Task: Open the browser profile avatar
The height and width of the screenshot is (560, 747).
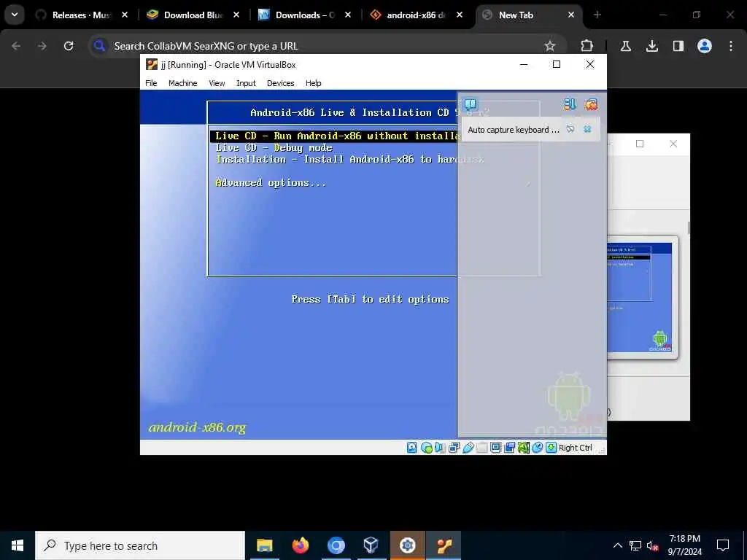Action: coord(705,46)
